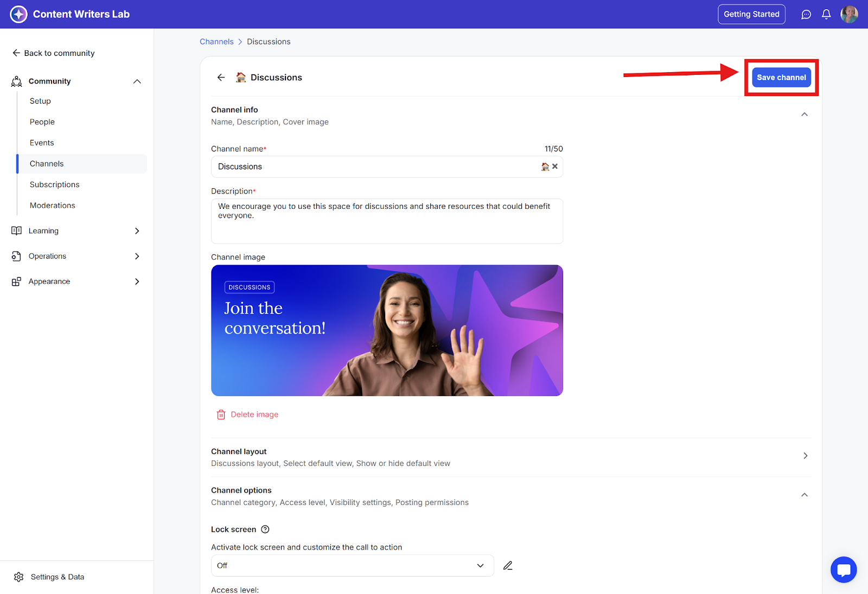
Task: Click the Save channel button
Action: (x=781, y=78)
